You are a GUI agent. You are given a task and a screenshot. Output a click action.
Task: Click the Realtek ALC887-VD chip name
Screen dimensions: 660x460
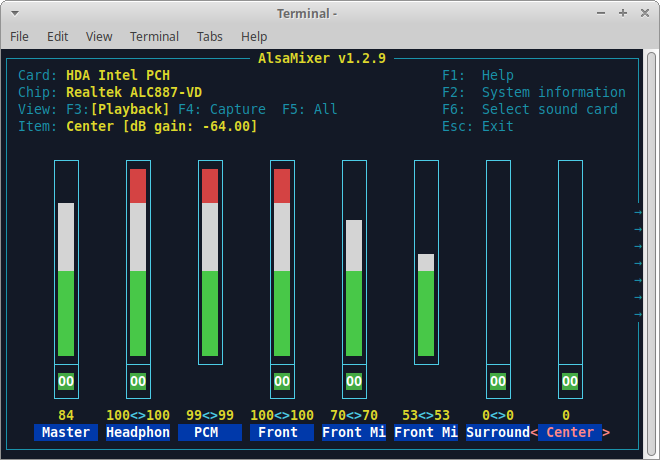[x=134, y=92]
